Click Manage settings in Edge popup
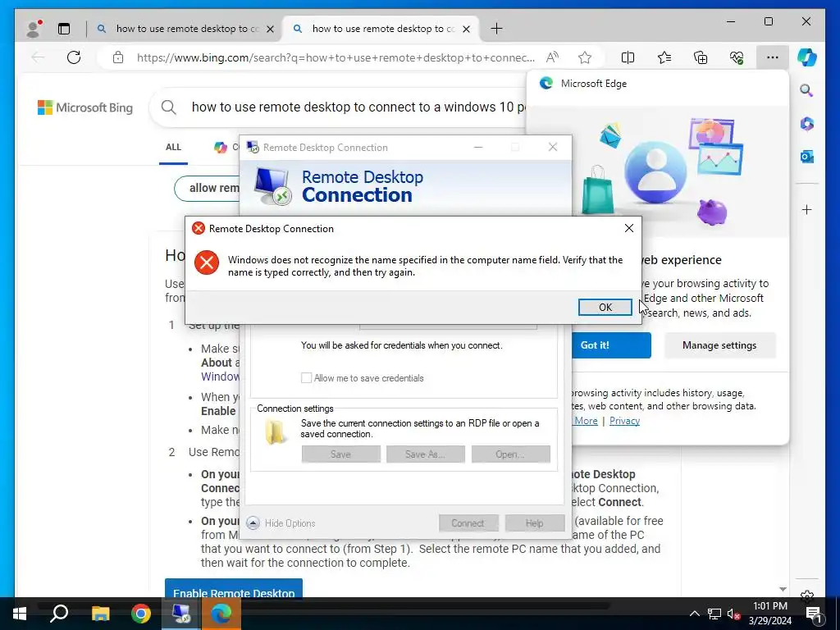Screen dimensions: 840x630 pos(719,345)
